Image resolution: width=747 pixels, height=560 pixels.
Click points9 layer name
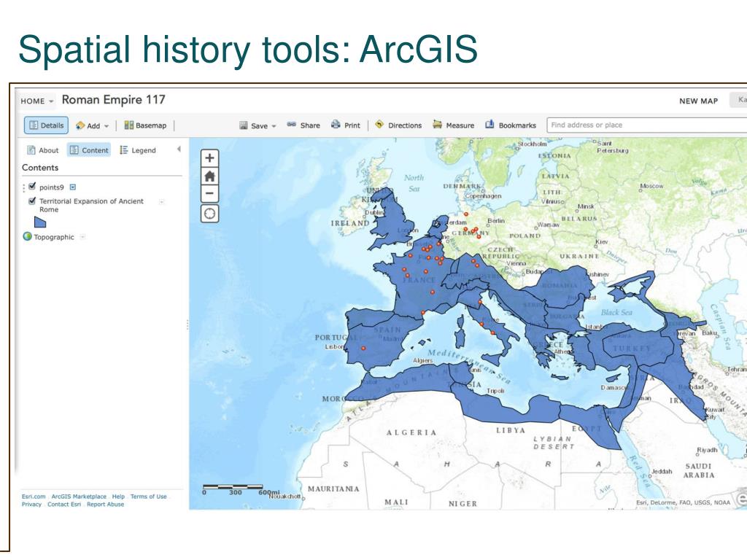[x=52, y=187]
